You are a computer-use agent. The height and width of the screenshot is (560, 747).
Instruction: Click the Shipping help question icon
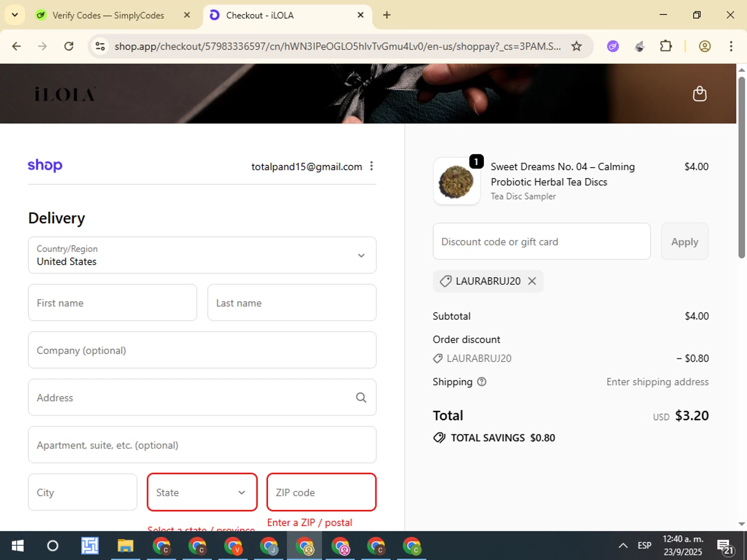click(482, 382)
